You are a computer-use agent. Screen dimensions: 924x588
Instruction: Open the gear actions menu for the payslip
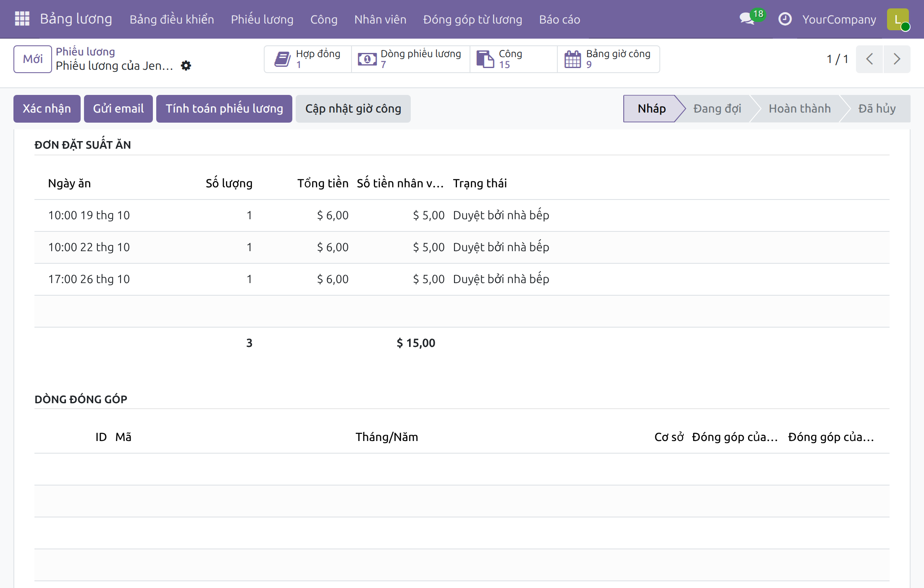point(186,66)
